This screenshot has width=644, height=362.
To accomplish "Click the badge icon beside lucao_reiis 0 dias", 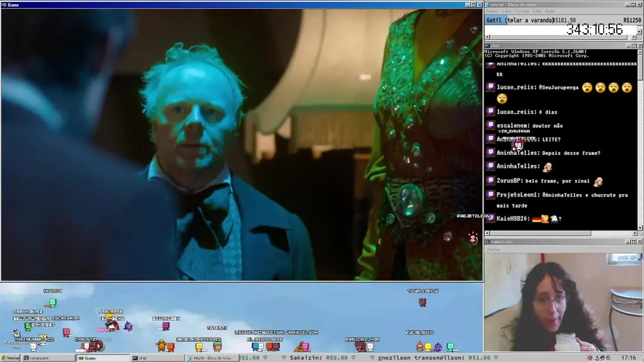I will [x=491, y=112].
